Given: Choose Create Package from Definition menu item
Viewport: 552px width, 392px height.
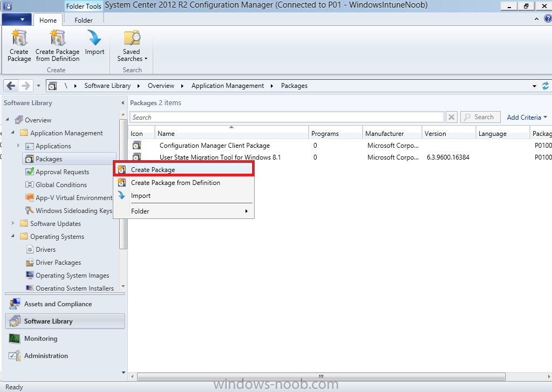Looking at the screenshot, I should tap(184, 183).
